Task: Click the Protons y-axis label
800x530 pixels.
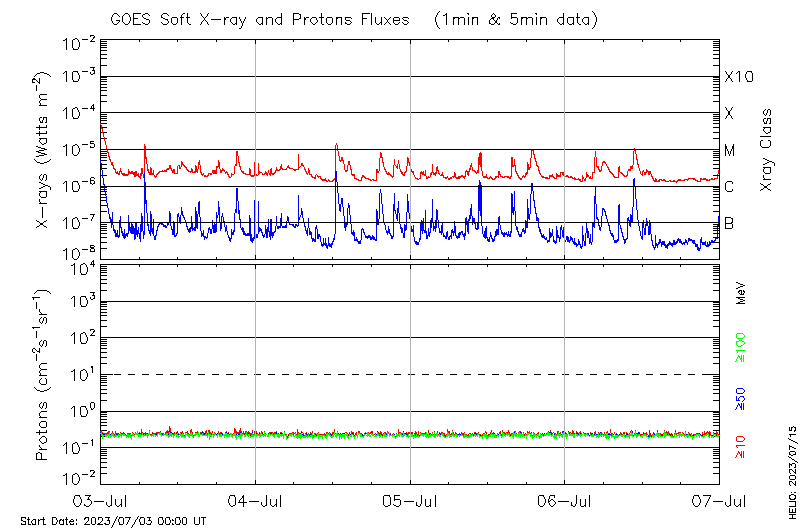Action: click(42, 376)
